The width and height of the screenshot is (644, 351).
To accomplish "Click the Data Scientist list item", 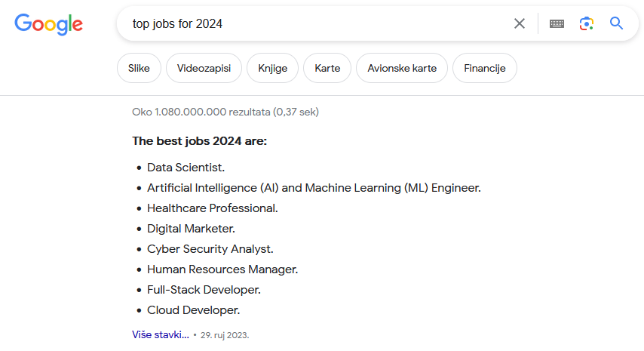I will [x=186, y=168].
